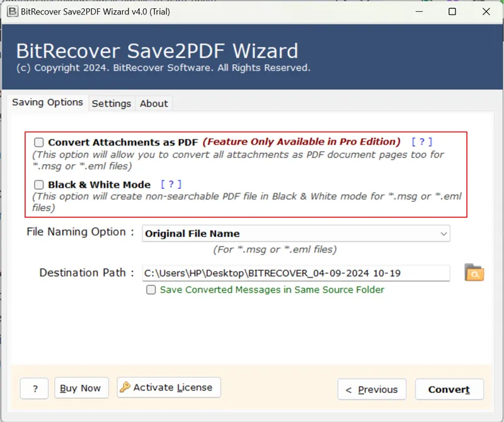Click the key icon on Activate License
The image size is (504, 422).
pos(125,387)
